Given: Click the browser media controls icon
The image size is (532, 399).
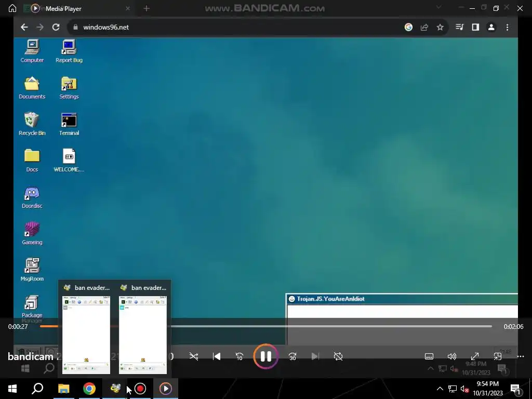Looking at the screenshot, I should tap(459, 27).
